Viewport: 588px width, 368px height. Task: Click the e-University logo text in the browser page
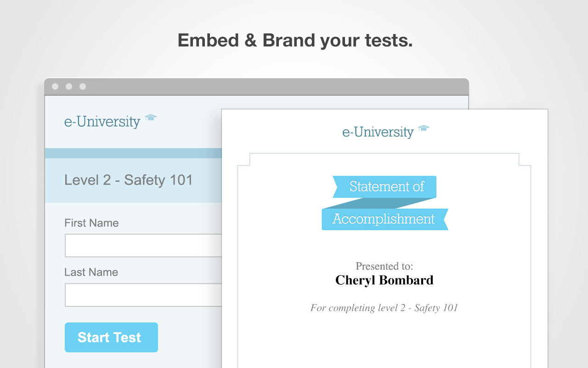102,121
